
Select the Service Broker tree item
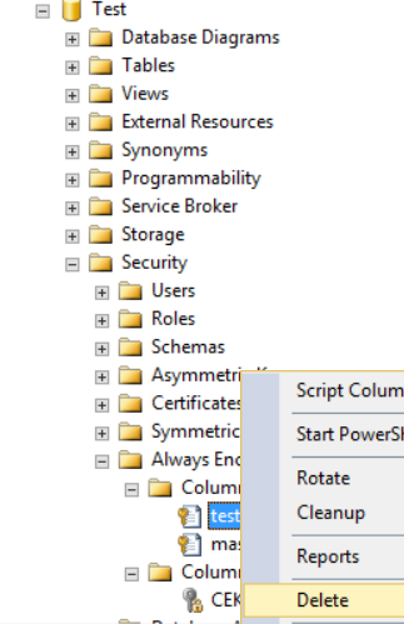point(180,206)
